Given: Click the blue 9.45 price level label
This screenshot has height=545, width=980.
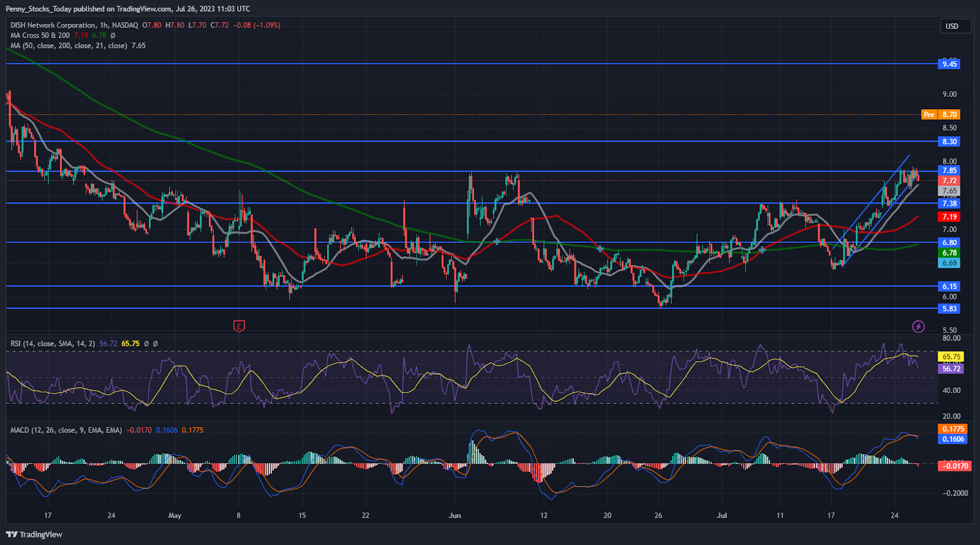Looking at the screenshot, I should [949, 64].
